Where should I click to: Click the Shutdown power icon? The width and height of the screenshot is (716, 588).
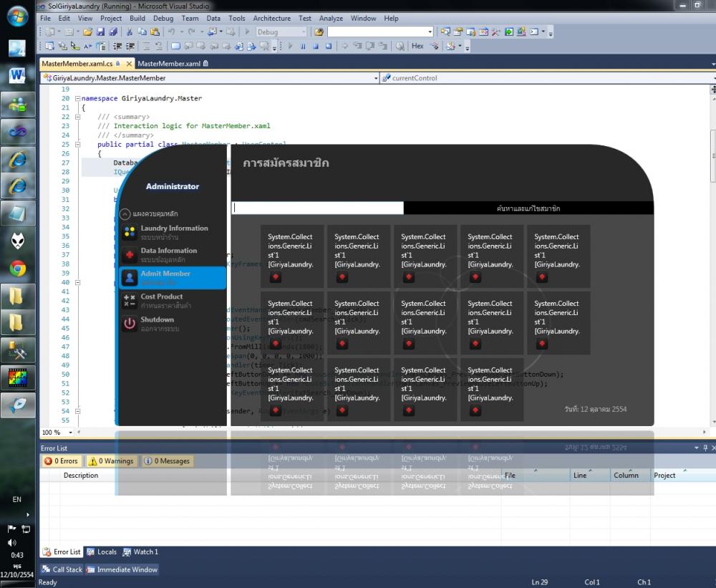click(129, 324)
